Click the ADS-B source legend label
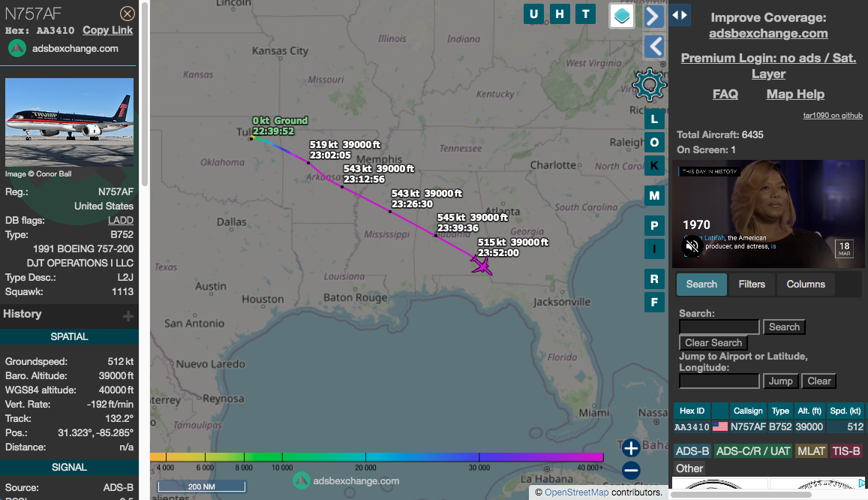 (x=692, y=450)
